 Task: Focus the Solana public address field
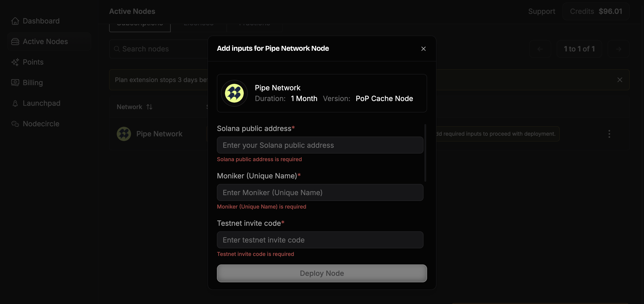pyautogui.click(x=320, y=145)
